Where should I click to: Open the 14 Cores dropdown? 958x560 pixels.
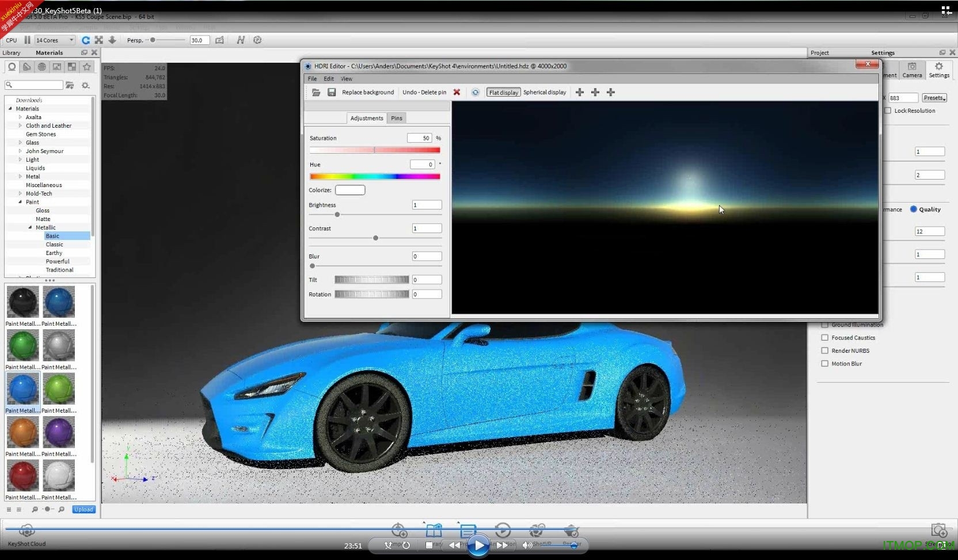coord(55,40)
